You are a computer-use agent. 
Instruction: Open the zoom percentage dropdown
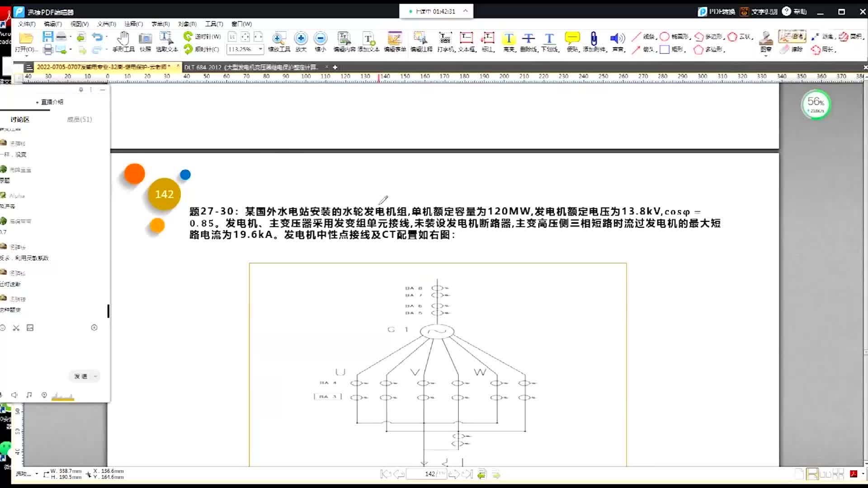[260, 49]
